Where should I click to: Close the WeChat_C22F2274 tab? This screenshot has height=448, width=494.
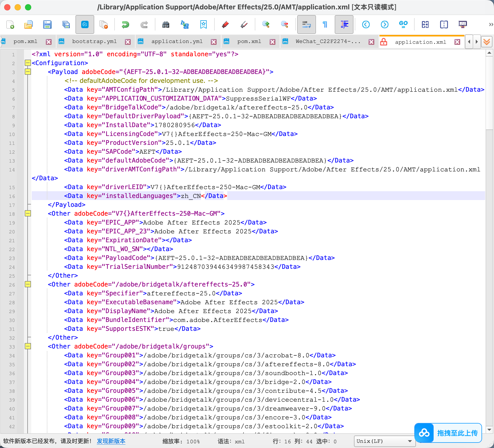pos(371,42)
